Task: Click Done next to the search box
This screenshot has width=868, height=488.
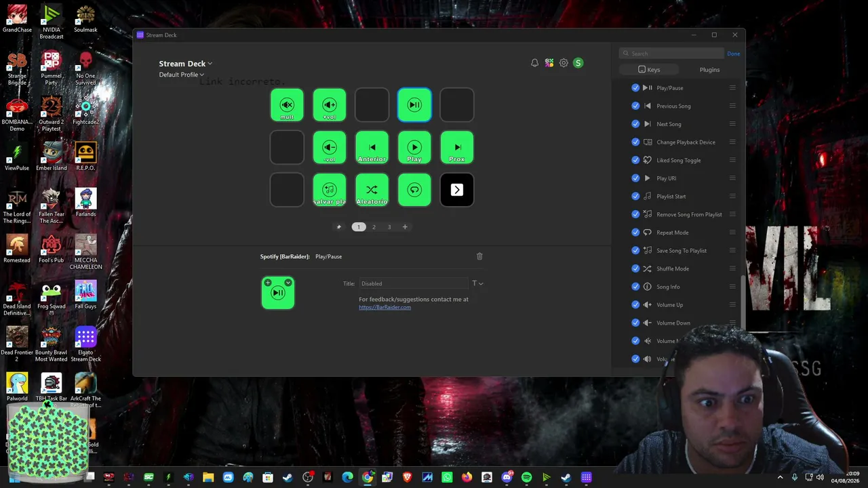Action: point(734,54)
